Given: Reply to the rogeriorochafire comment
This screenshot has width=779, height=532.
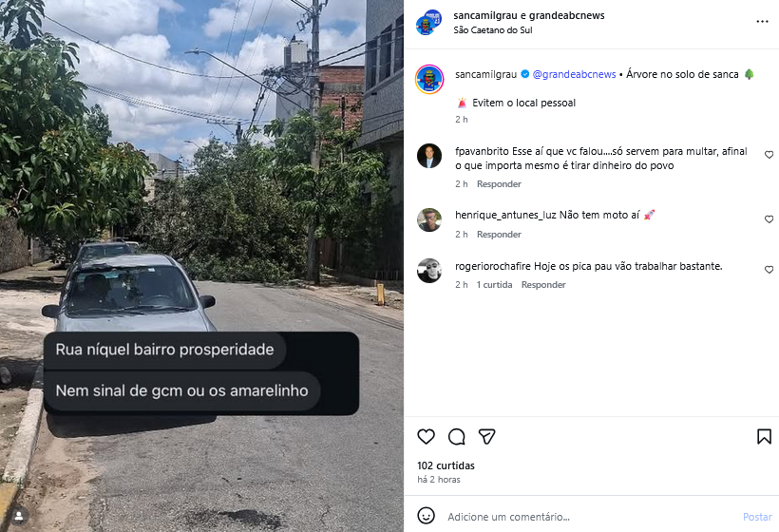Looking at the screenshot, I should tap(543, 285).
